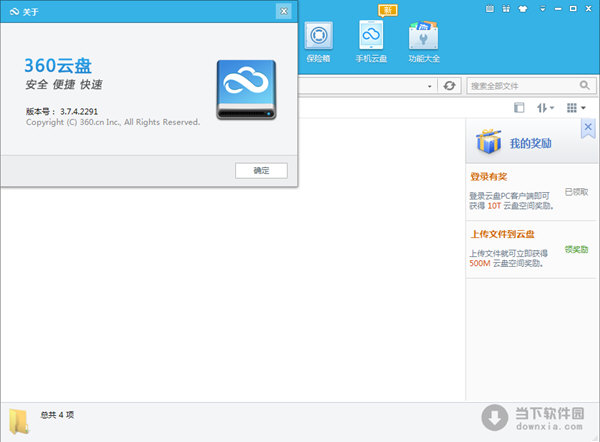Open the 保险箱 safe box icon
The height and width of the screenshot is (442, 600).
tap(319, 41)
